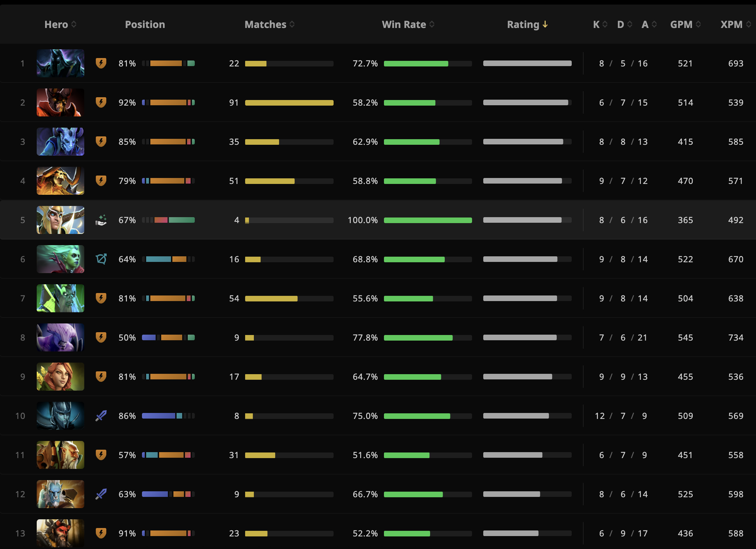Screen dimensions: 756x549
Task: Click offlane shield icon in row 2
Action: pos(101,102)
